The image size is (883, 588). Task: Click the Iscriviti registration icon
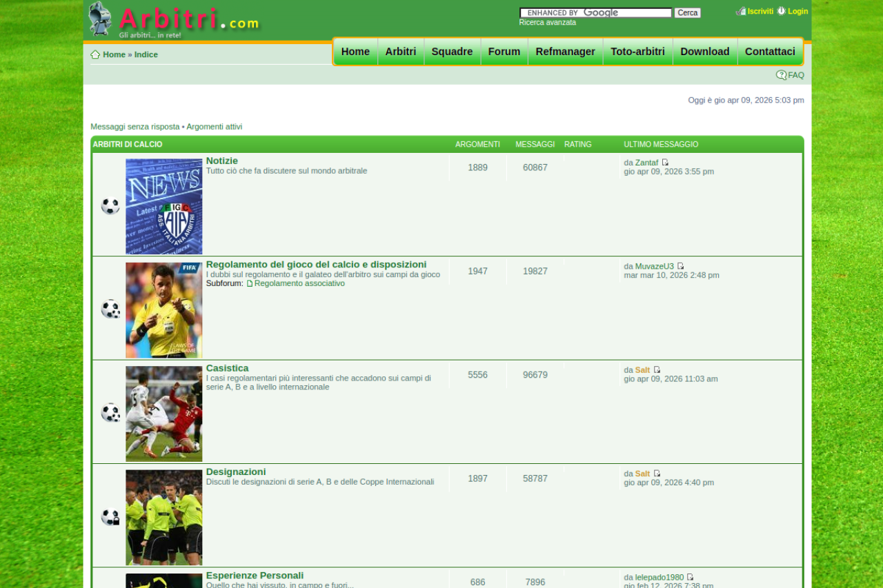tap(741, 11)
